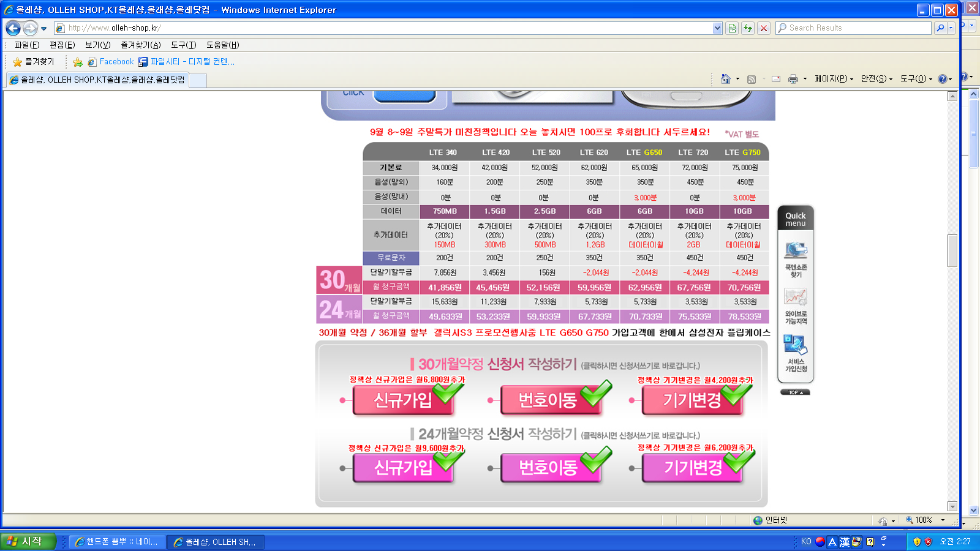Select the 올레샵 OLLEH SHOP browser tab
This screenshot has width=980, height=551.
pyautogui.click(x=97, y=80)
